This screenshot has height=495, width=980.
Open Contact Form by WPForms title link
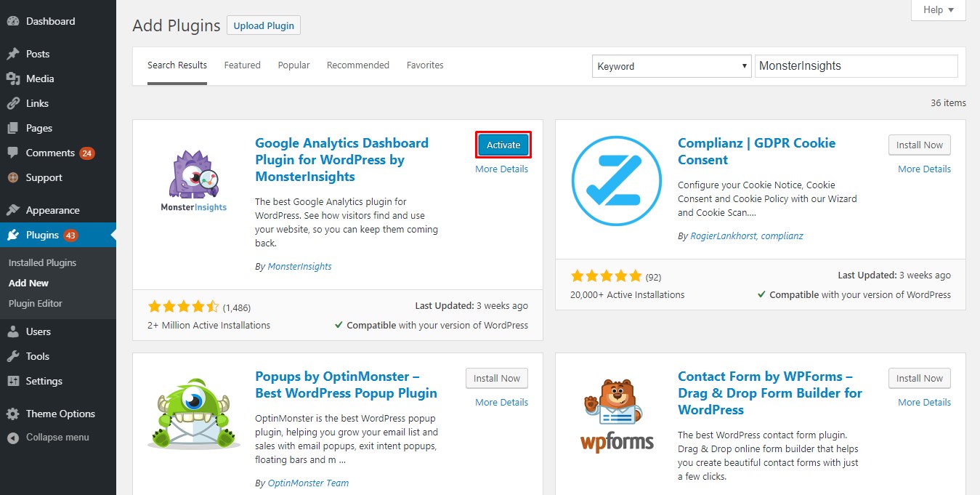(770, 393)
